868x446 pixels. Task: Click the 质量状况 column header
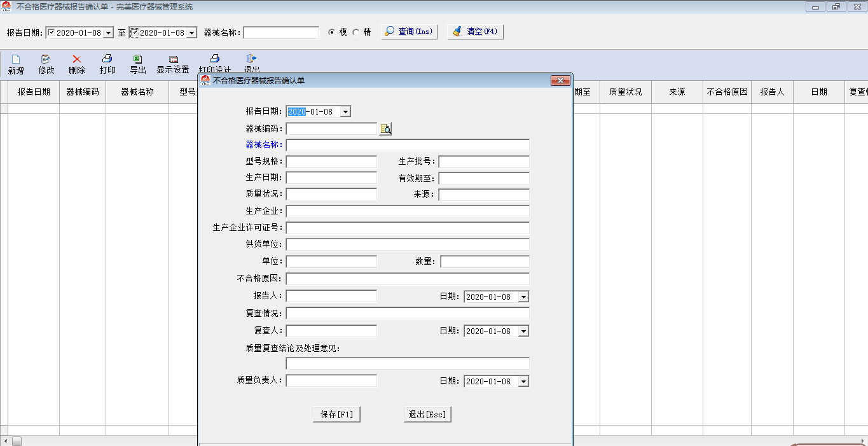[x=625, y=92]
